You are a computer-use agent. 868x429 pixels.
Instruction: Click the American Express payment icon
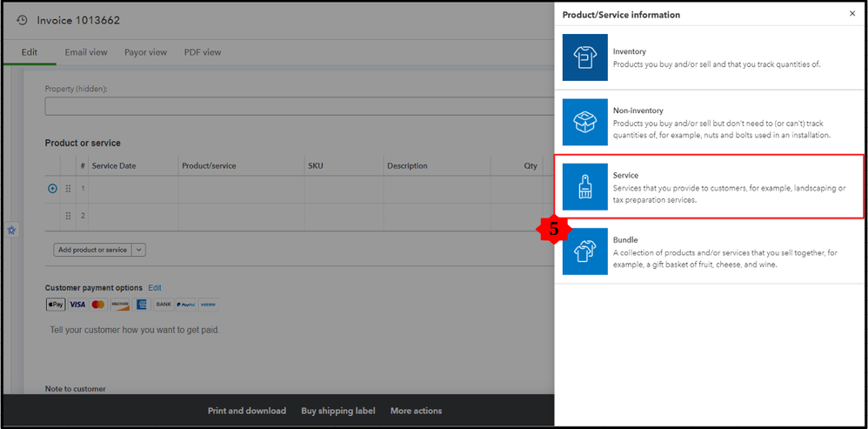pyautogui.click(x=141, y=305)
